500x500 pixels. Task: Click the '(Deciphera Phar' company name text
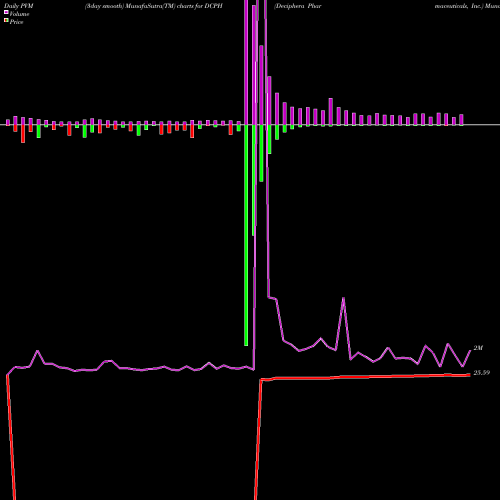coord(298,6)
